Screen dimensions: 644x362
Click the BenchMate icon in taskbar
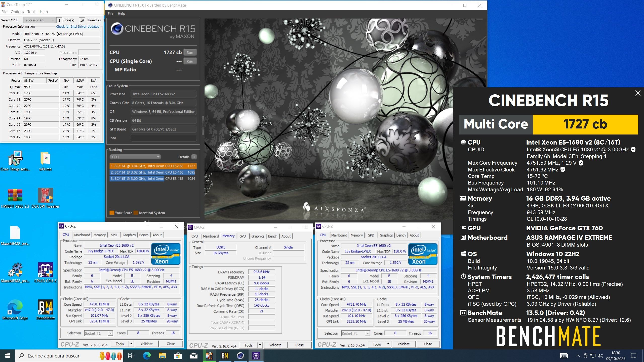pos(225,355)
